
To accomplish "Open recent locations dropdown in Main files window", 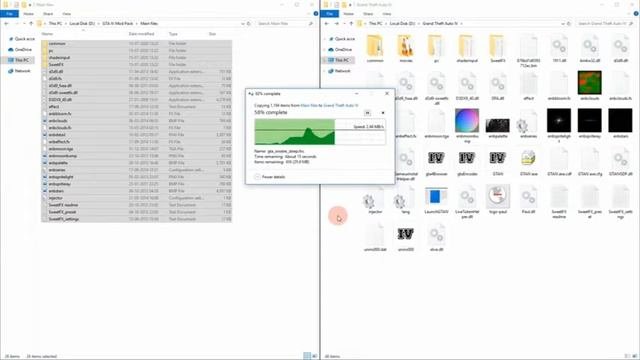I will [x=24, y=24].
